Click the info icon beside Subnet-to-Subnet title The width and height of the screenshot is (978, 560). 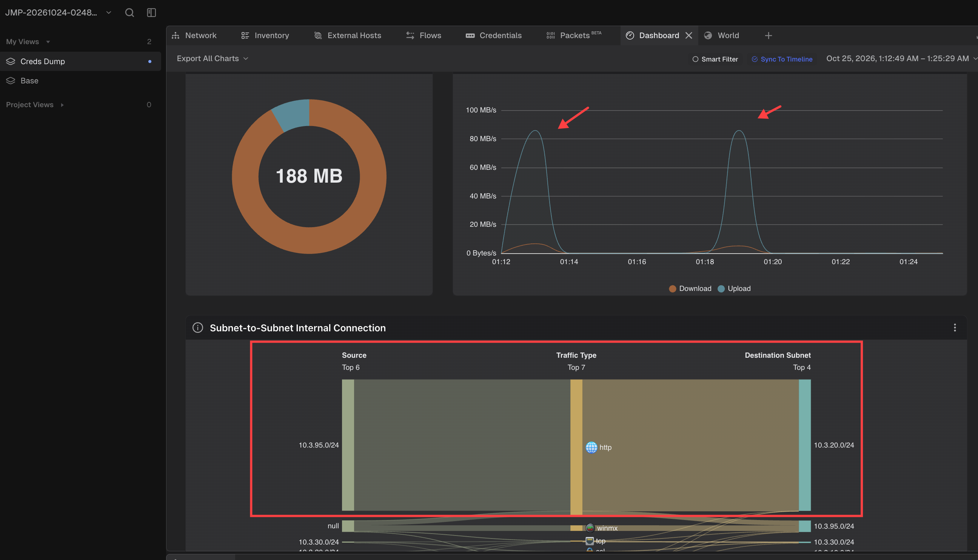(198, 328)
